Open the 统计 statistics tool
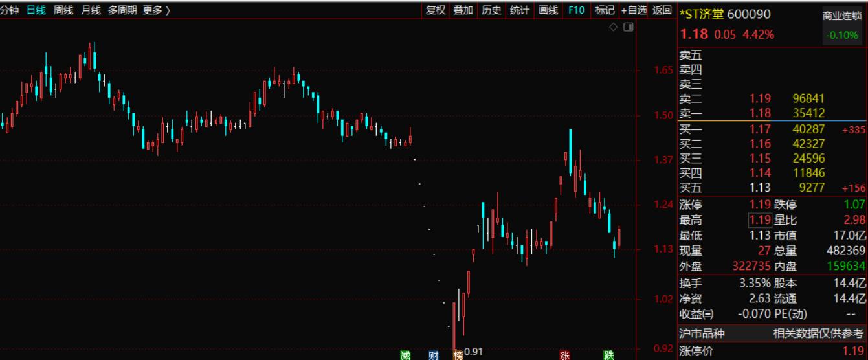This screenshot has height=360, width=868. tap(519, 10)
